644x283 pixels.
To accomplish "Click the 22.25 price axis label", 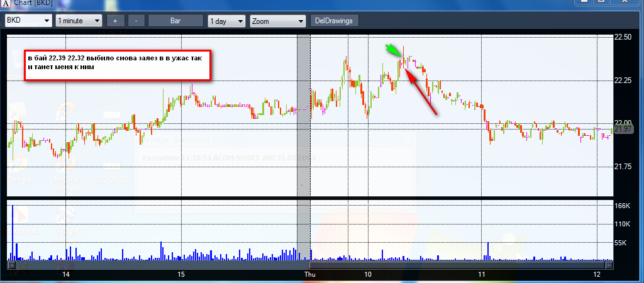I will tap(622, 80).
